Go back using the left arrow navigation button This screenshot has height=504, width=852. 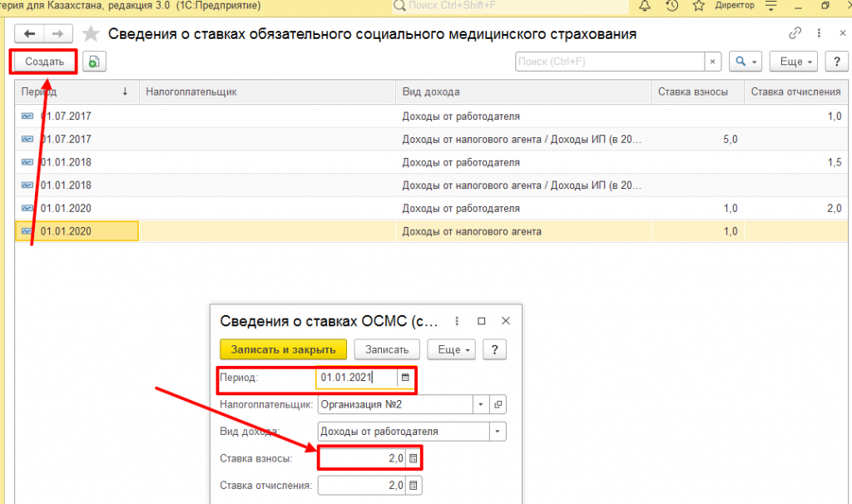[x=30, y=34]
